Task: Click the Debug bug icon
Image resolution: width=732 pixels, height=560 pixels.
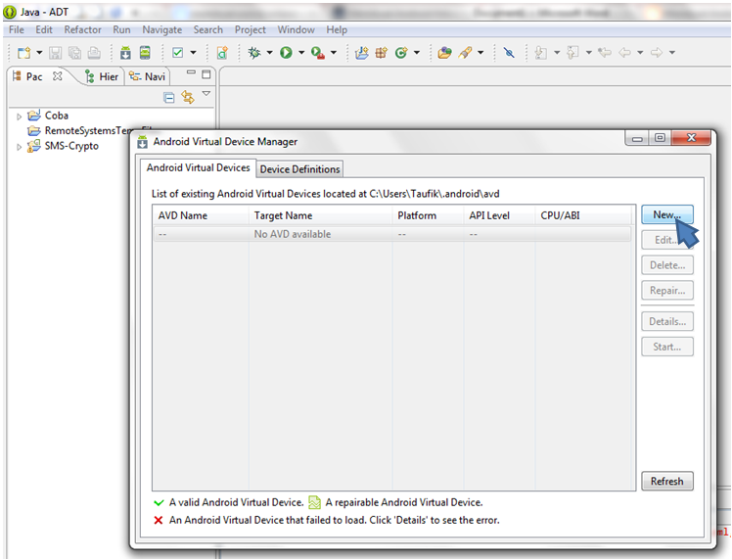Action: [254, 53]
